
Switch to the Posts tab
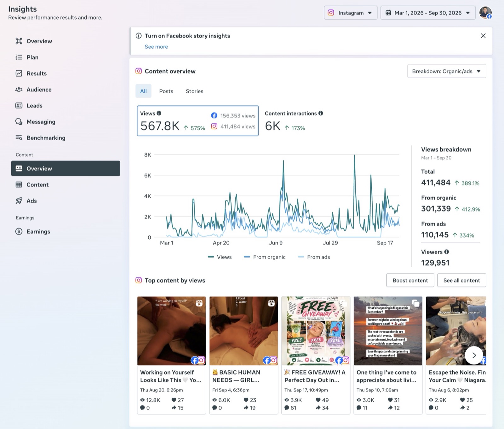tap(166, 91)
